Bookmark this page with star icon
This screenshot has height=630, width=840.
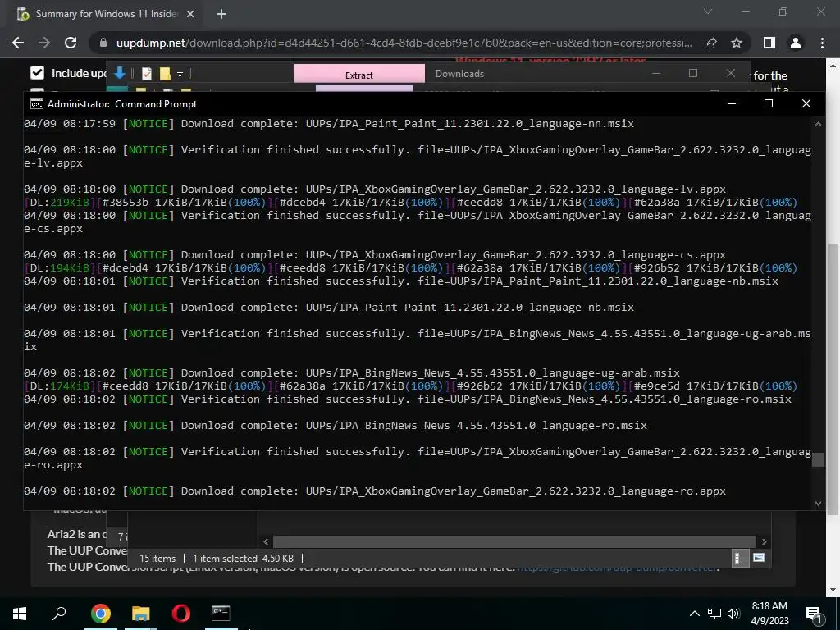point(737,43)
